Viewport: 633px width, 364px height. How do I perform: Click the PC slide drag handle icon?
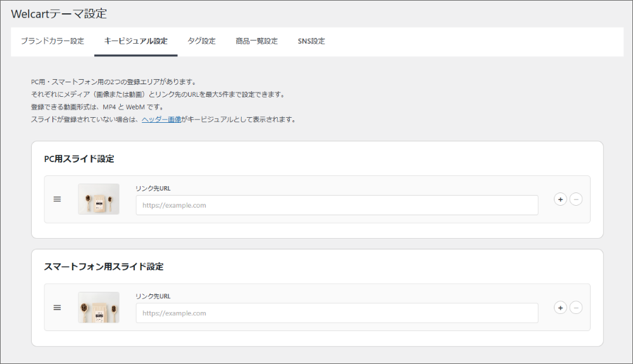tap(58, 199)
